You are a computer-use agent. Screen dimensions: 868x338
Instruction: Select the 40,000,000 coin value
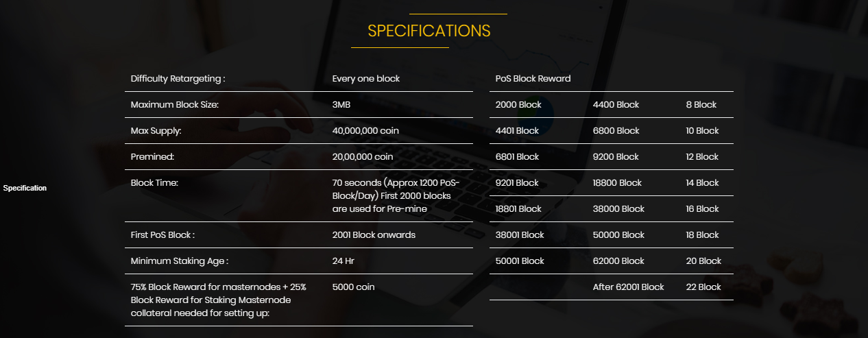365,131
